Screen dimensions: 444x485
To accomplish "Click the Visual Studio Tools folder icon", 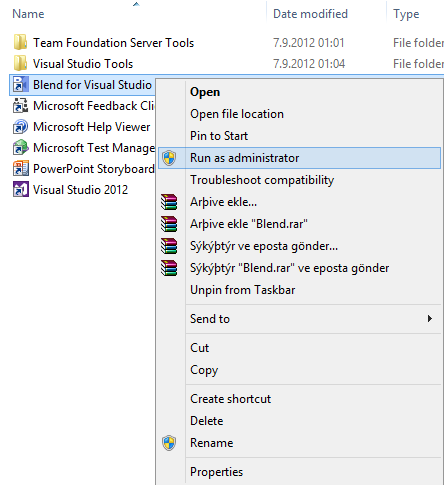I will click(20, 63).
